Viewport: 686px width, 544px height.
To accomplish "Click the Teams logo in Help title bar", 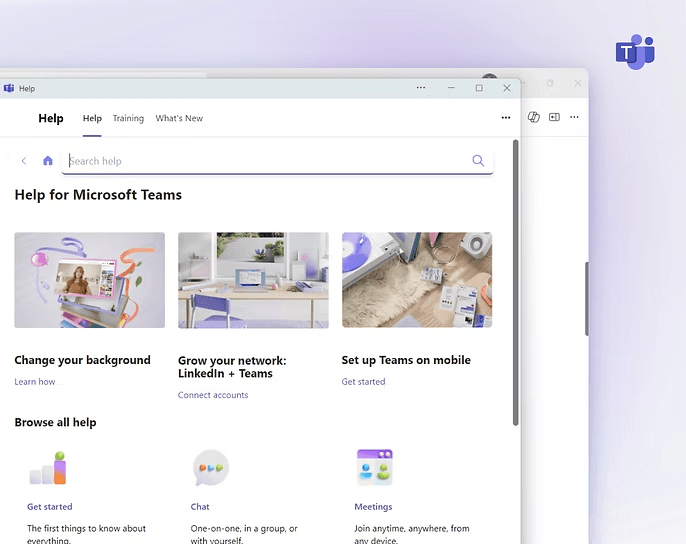I will tap(9, 88).
